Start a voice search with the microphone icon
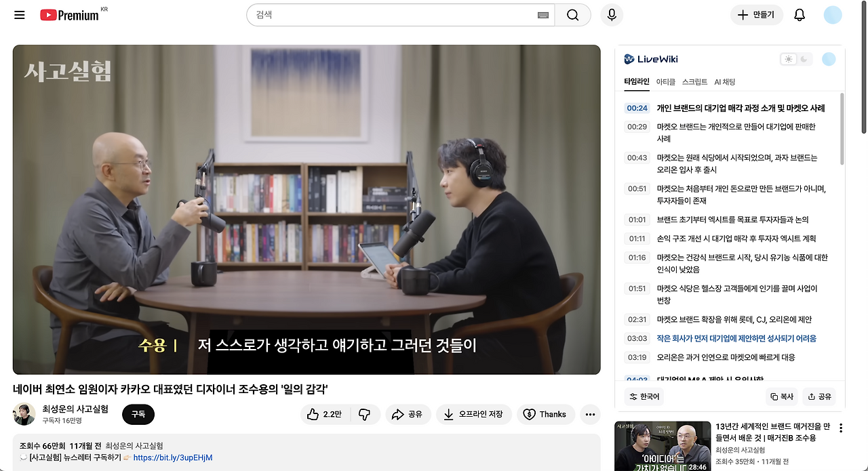The image size is (868, 471). 611,14
